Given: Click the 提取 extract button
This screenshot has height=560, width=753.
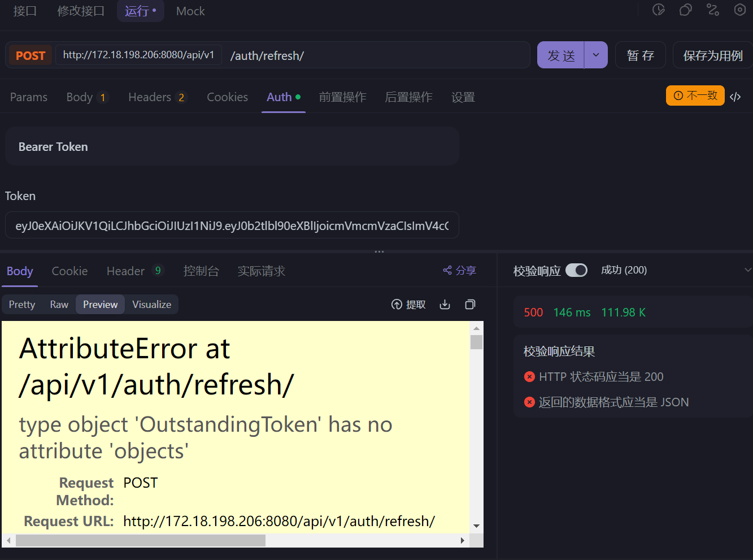Looking at the screenshot, I should coord(408,305).
